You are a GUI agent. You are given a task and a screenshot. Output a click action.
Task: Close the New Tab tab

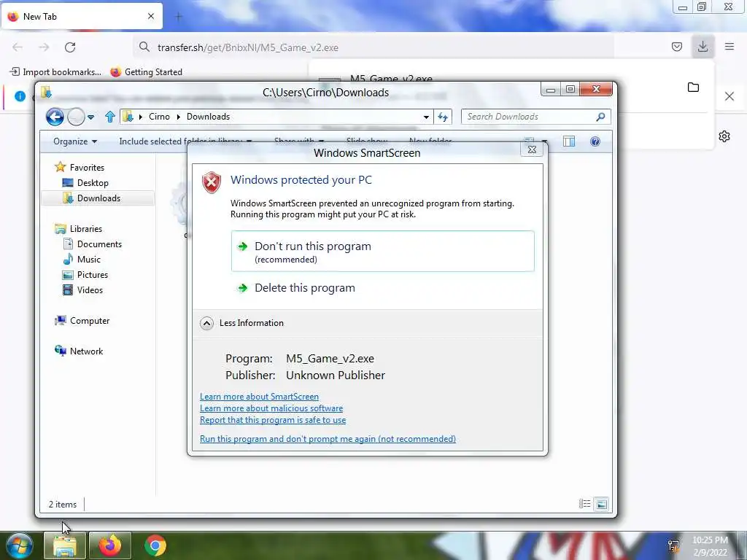(151, 16)
